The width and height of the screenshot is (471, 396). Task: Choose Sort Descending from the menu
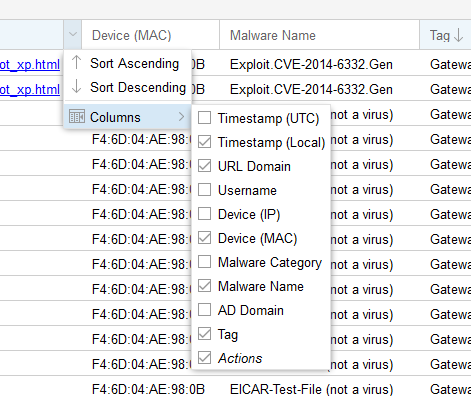(x=127, y=87)
